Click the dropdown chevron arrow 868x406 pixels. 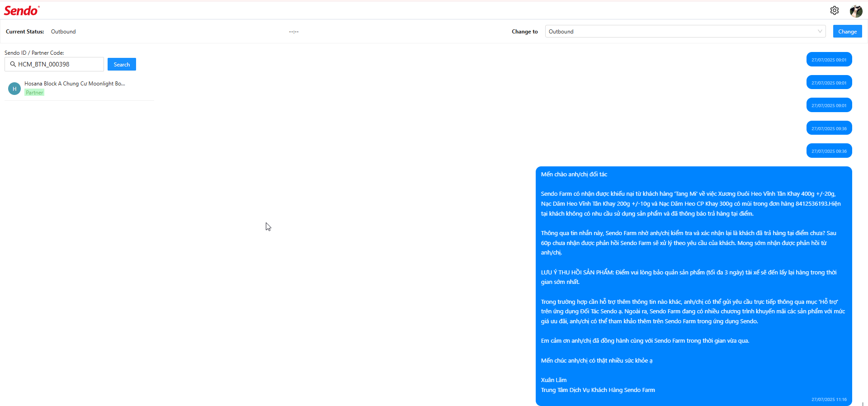820,31
